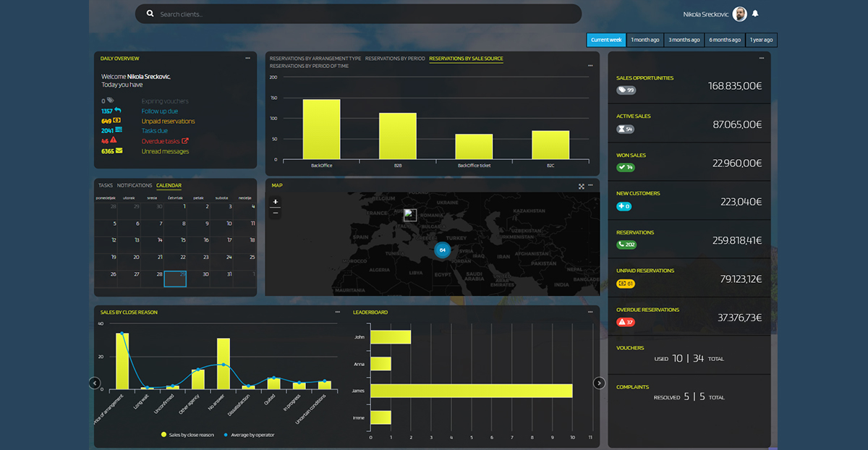868x450 pixels.
Task: Click the Reservations phone badge
Action: pyautogui.click(x=627, y=243)
